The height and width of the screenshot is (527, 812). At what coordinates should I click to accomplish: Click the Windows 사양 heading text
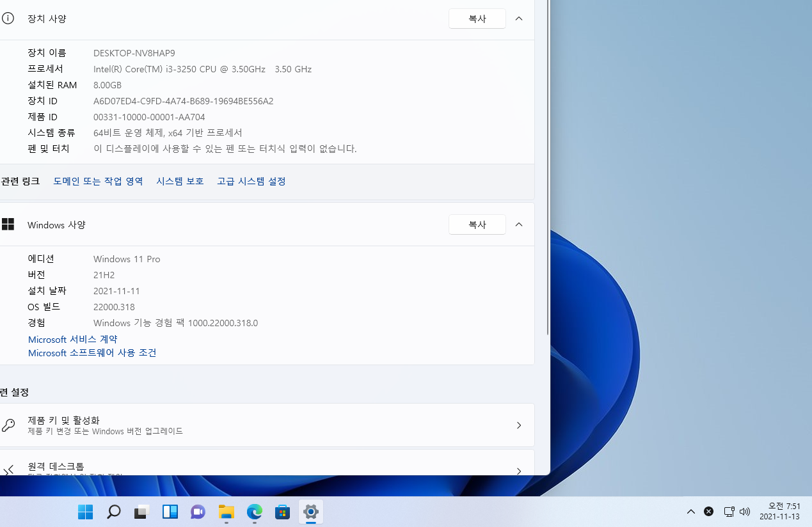[56, 224]
